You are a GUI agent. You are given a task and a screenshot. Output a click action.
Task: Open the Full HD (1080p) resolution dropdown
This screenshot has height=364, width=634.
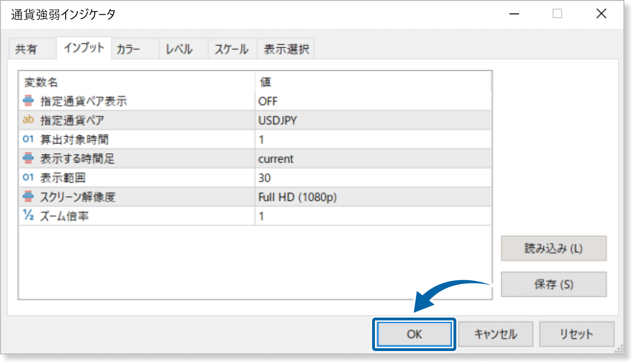[x=373, y=197]
